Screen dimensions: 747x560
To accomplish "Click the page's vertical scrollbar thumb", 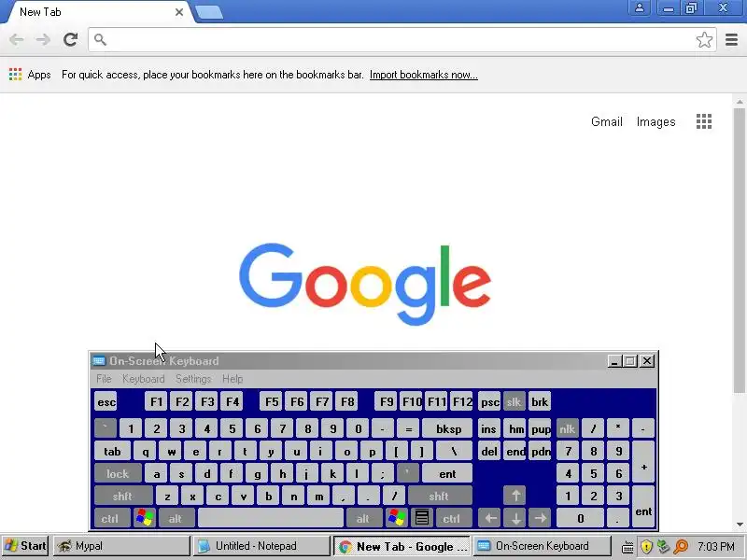I will coord(739,250).
